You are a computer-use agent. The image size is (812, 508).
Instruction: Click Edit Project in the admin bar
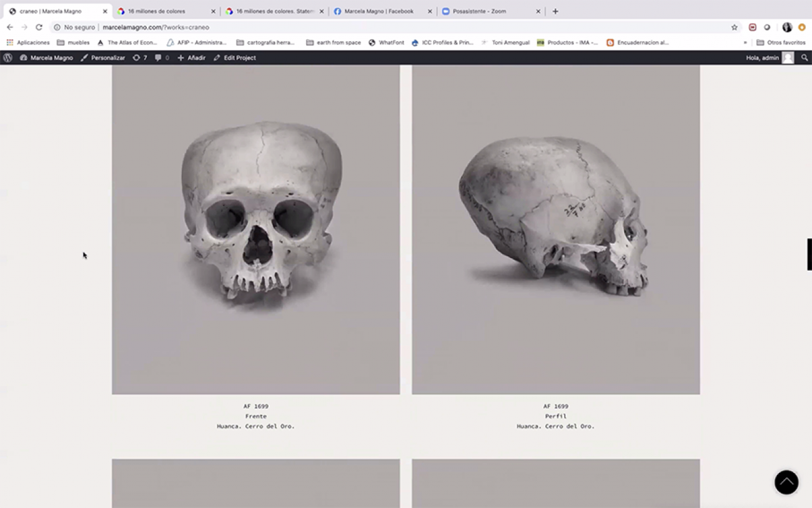[x=235, y=57]
